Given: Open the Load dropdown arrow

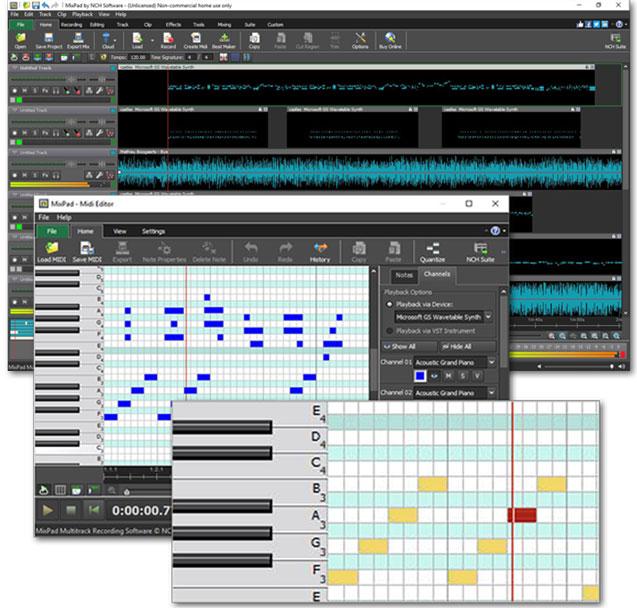Looking at the screenshot, I should coord(152,40).
